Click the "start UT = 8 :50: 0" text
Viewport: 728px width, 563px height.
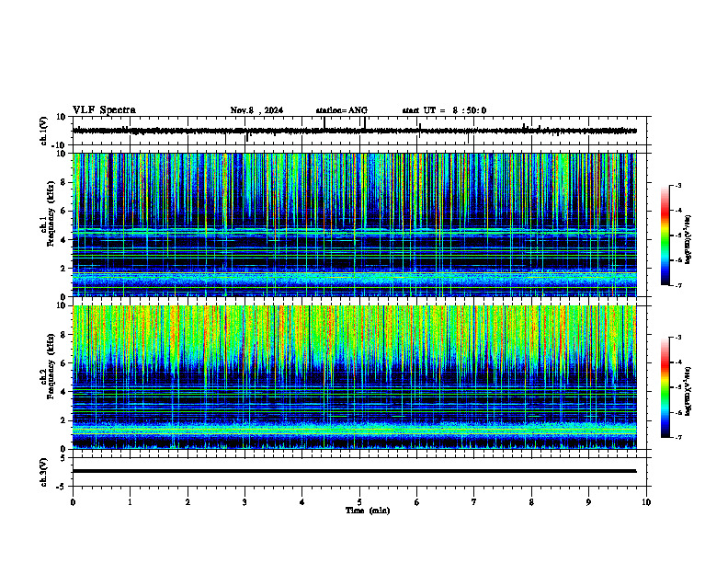tap(444, 110)
